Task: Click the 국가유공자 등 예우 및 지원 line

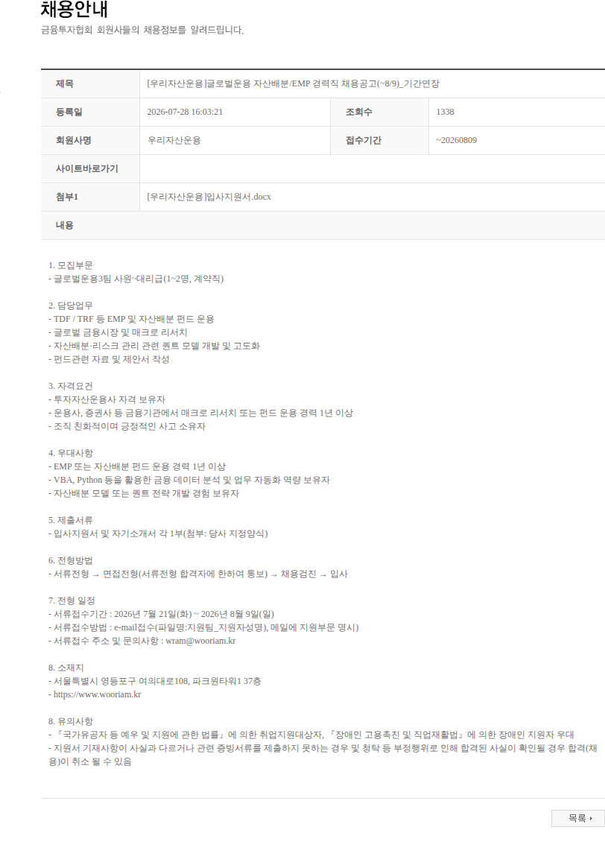Action: 311,735
